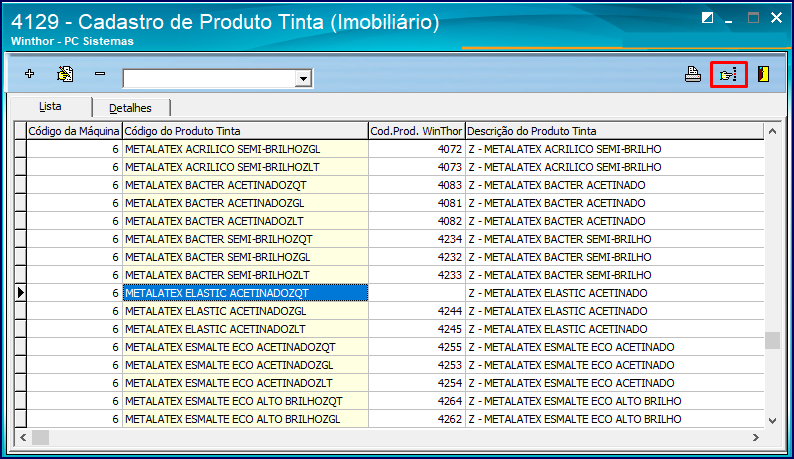Click Código do Produto Tinta column header
The width and height of the screenshot is (794, 459).
(245, 131)
